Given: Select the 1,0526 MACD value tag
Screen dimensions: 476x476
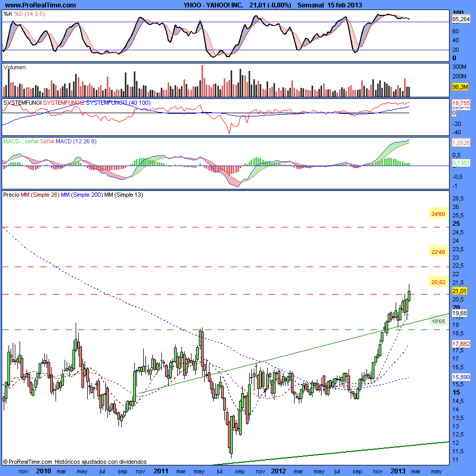Looking at the screenshot, I should click(x=461, y=143).
